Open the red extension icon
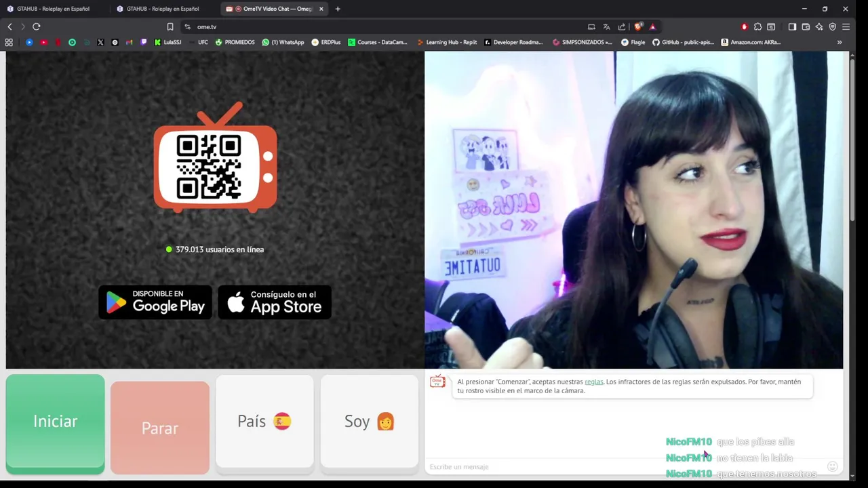The image size is (868, 488). pyautogui.click(x=744, y=26)
